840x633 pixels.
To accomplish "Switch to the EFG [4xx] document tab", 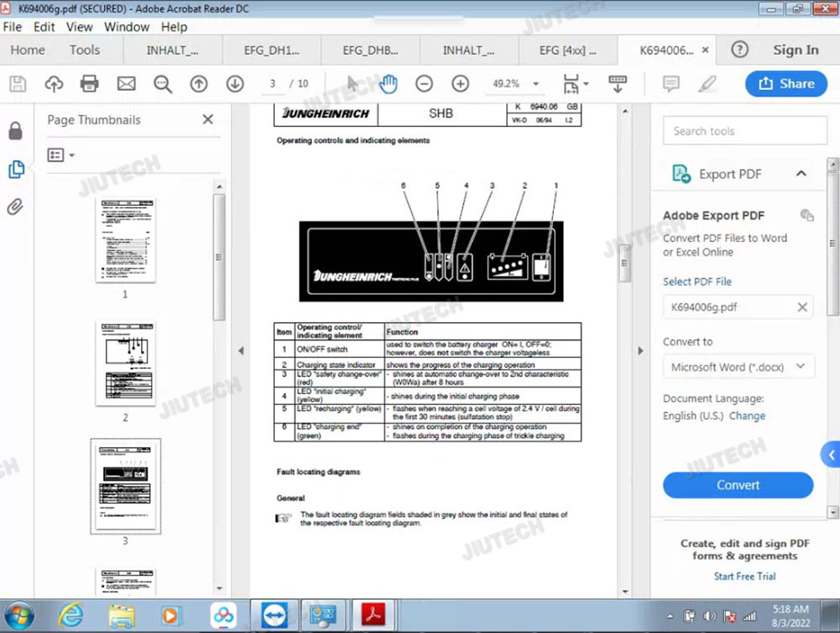I will click(x=568, y=50).
